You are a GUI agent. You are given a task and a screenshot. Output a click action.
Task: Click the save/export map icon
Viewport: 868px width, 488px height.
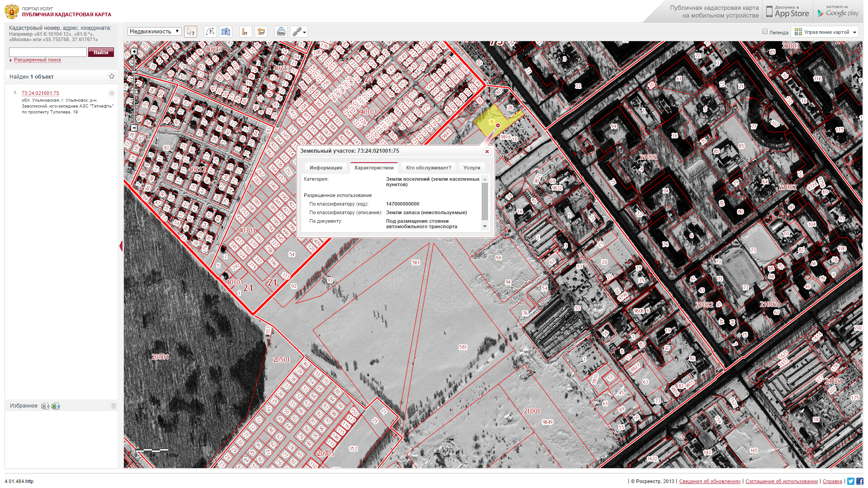click(281, 31)
